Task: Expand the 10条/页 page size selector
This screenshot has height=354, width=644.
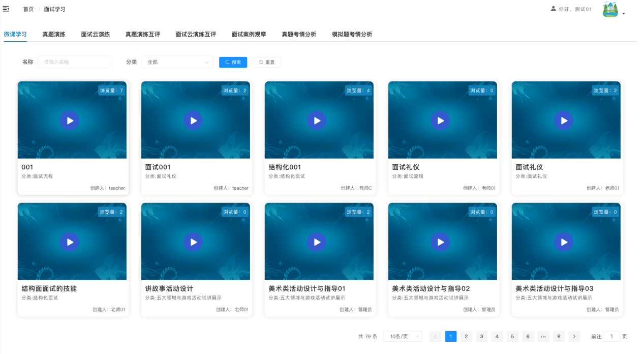Action: pos(402,337)
